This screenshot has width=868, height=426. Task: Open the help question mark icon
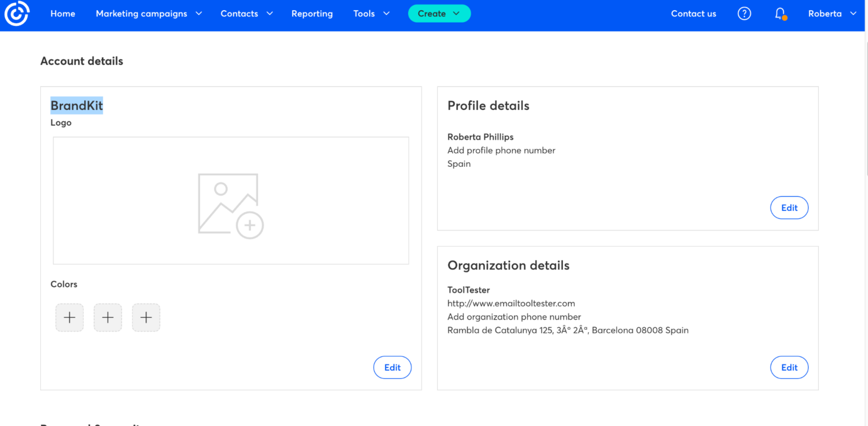tap(744, 14)
